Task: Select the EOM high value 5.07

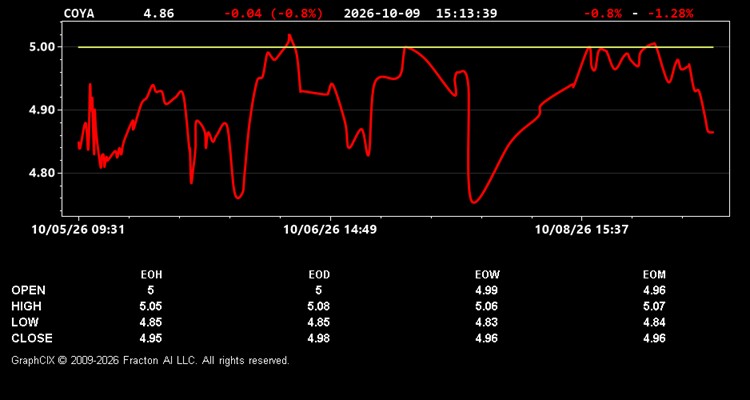Action: 654,306
